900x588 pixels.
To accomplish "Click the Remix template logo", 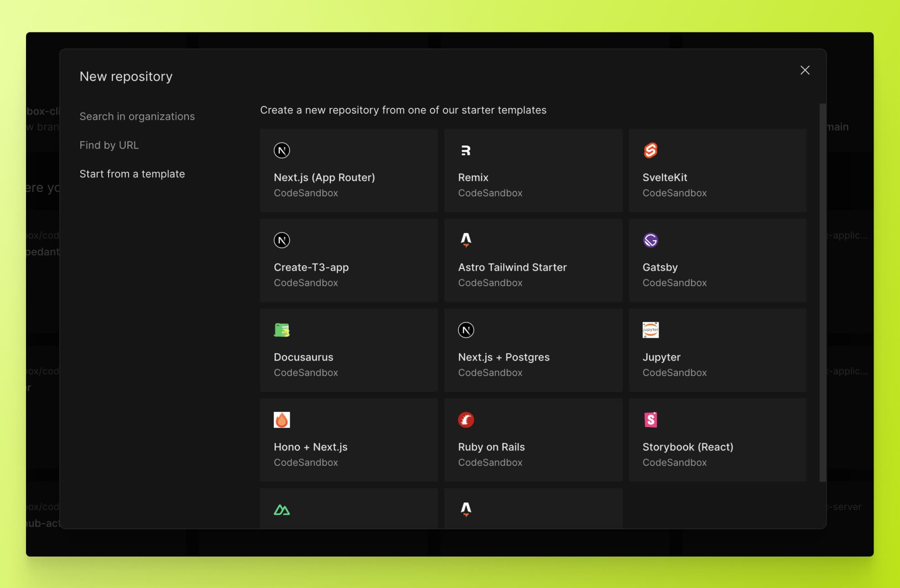I will (x=466, y=150).
